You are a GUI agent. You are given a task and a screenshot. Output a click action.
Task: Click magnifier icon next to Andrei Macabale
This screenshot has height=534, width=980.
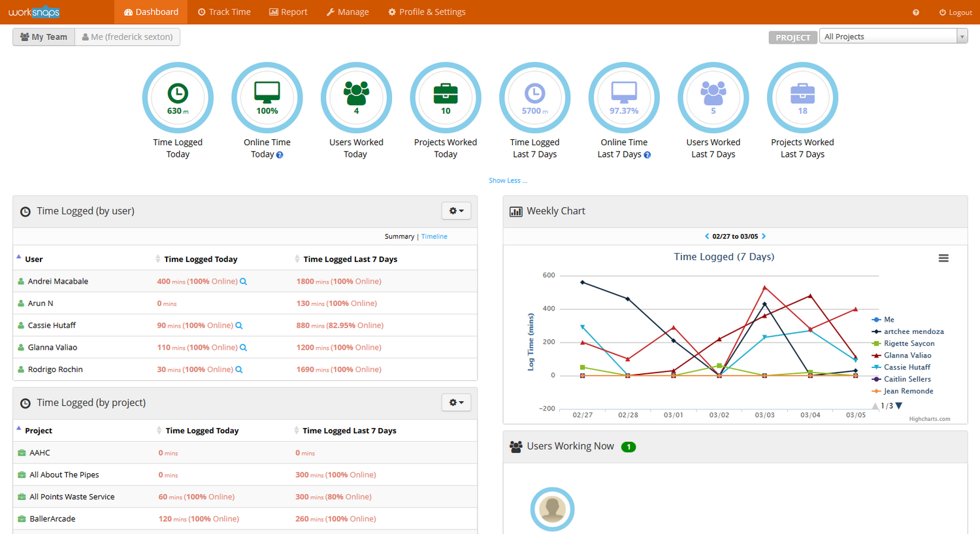point(244,282)
